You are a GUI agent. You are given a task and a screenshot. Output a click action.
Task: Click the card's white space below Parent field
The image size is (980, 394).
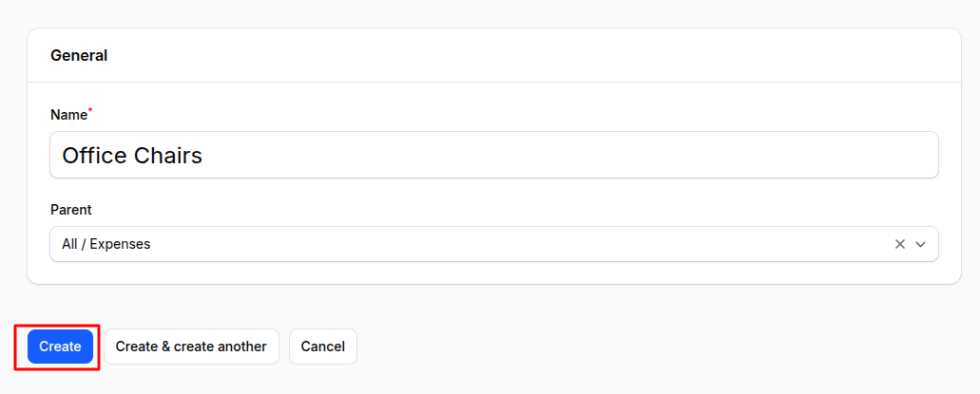[x=493, y=272]
